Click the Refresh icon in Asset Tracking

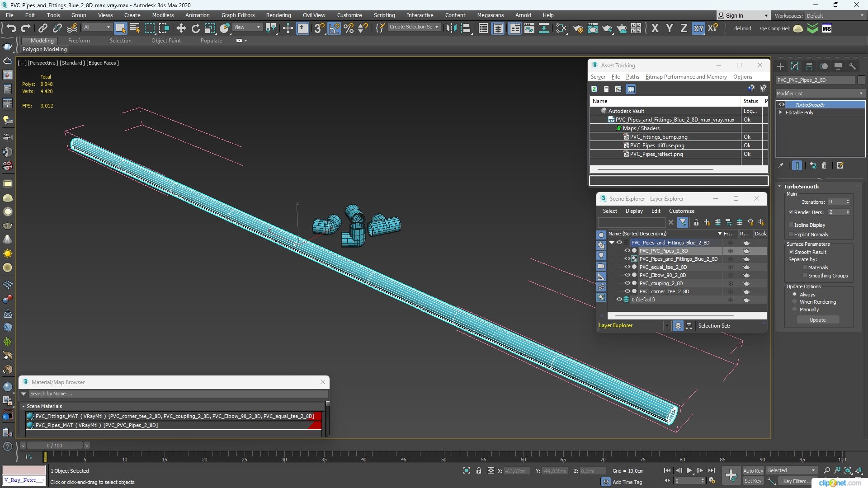[594, 89]
